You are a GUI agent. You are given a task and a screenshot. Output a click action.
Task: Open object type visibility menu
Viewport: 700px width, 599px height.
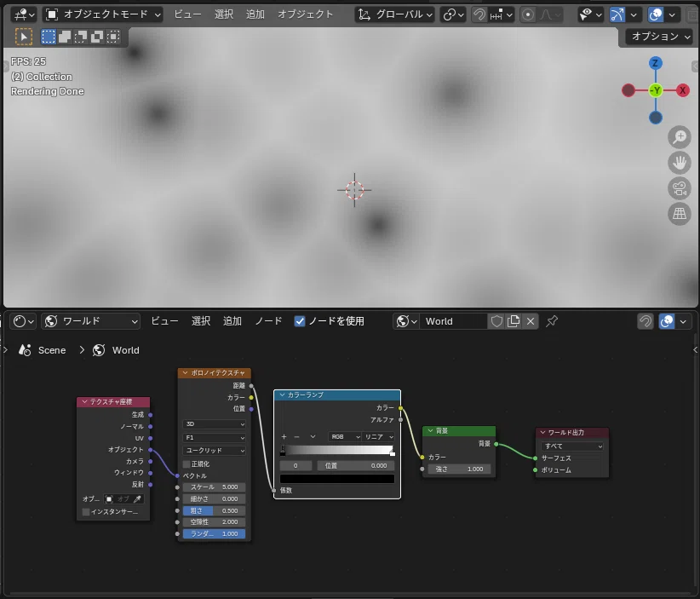(x=590, y=14)
